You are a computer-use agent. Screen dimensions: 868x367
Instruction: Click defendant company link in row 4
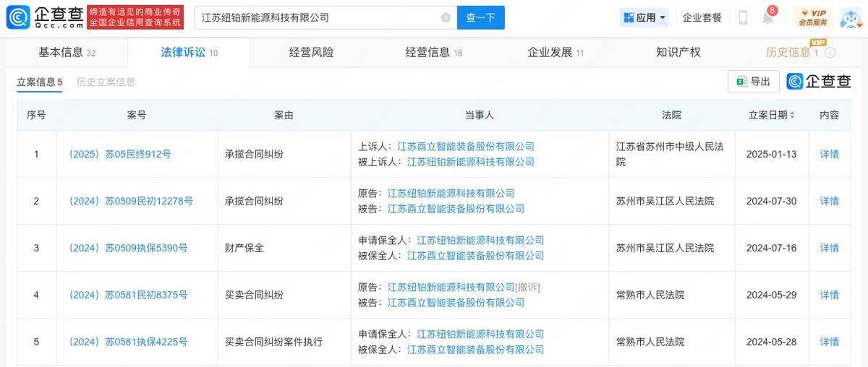tap(456, 303)
